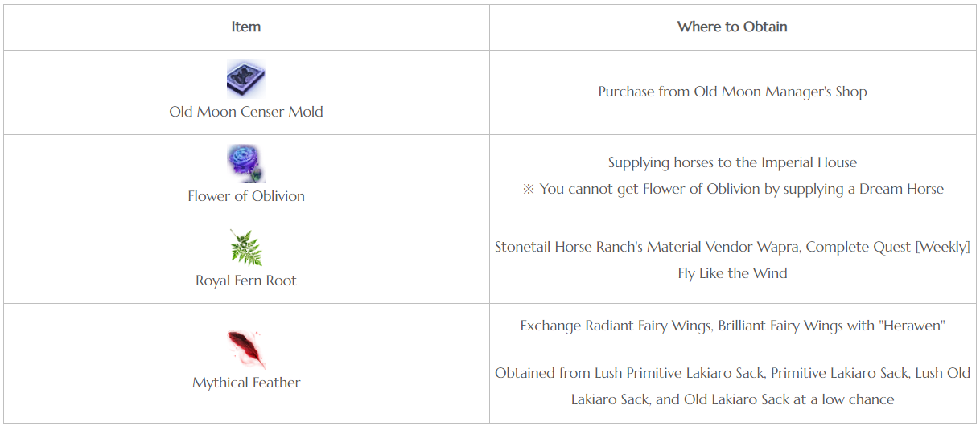Click the Old Lakiaro Sack low chance line
This screenshot has width=980, height=426.
(x=732, y=399)
